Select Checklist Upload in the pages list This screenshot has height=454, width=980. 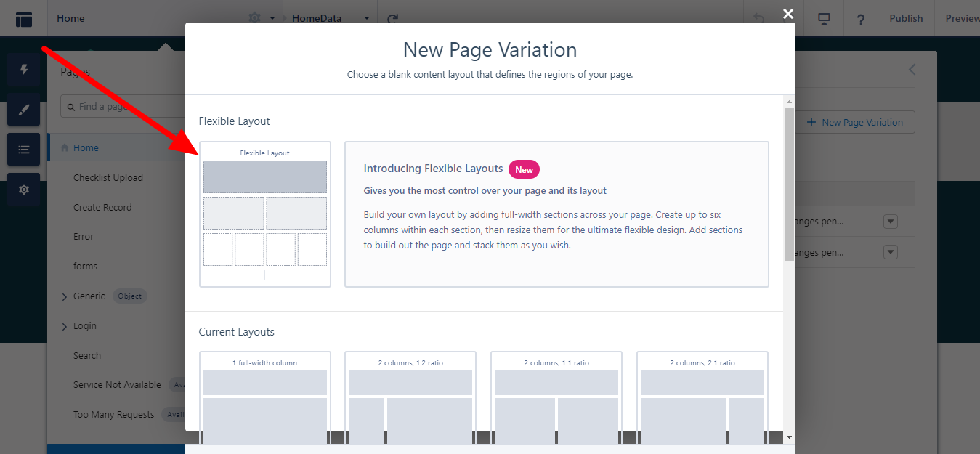(x=108, y=178)
